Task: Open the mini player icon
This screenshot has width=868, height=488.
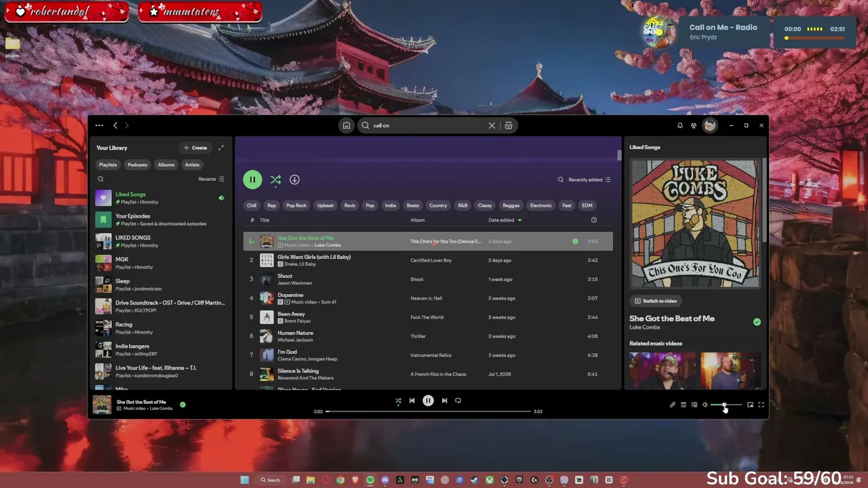Action: (750, 405)
